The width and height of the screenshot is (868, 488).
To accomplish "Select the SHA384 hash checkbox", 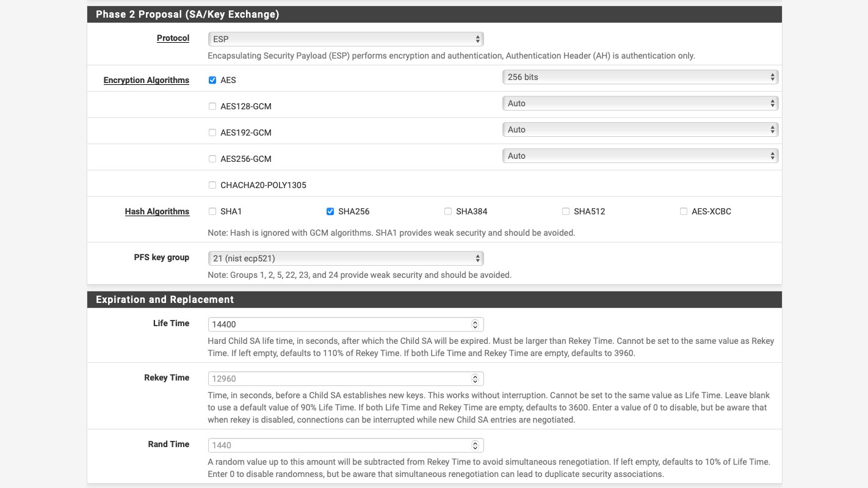I will coord(448,211).
